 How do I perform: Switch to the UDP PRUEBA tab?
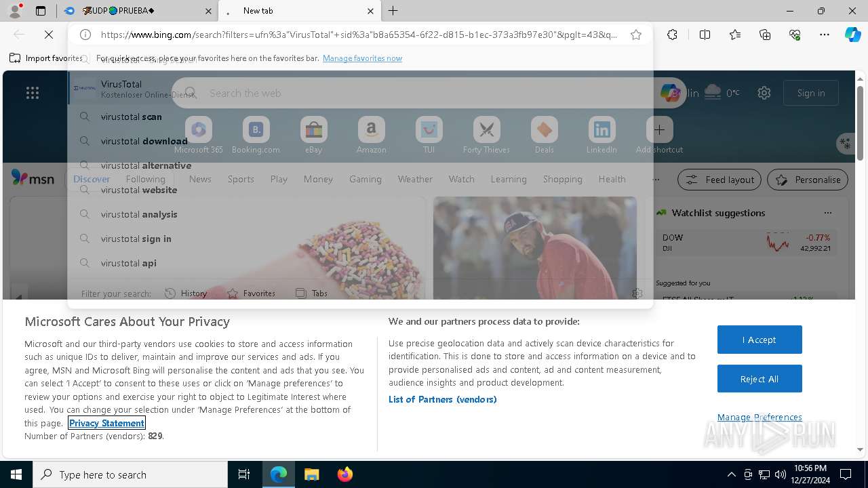pos(137,11)
